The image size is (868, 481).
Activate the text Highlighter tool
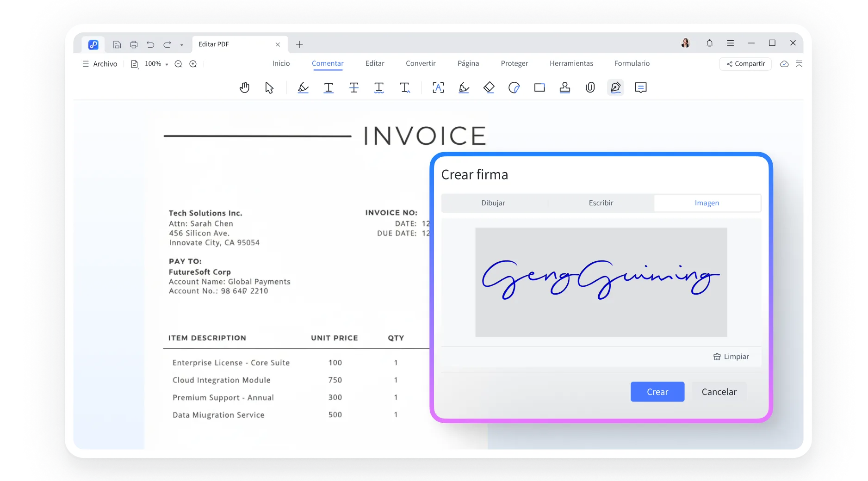pyautogui.click(x=303, y=87)
